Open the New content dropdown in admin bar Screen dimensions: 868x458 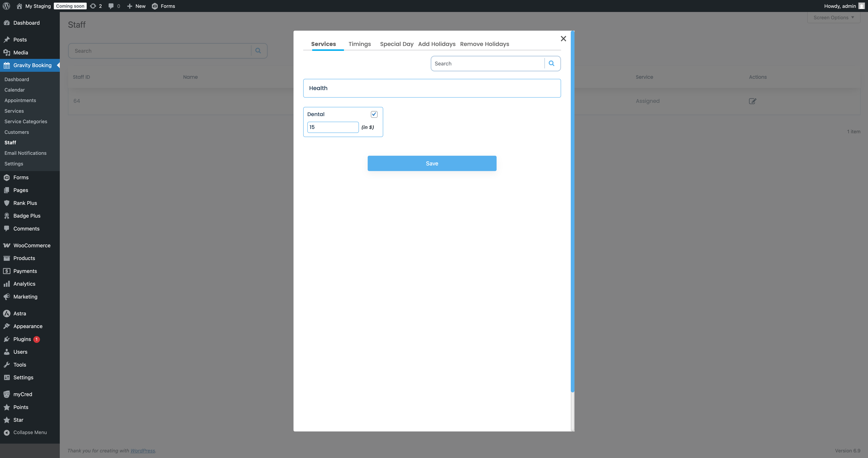click(136, 6)
